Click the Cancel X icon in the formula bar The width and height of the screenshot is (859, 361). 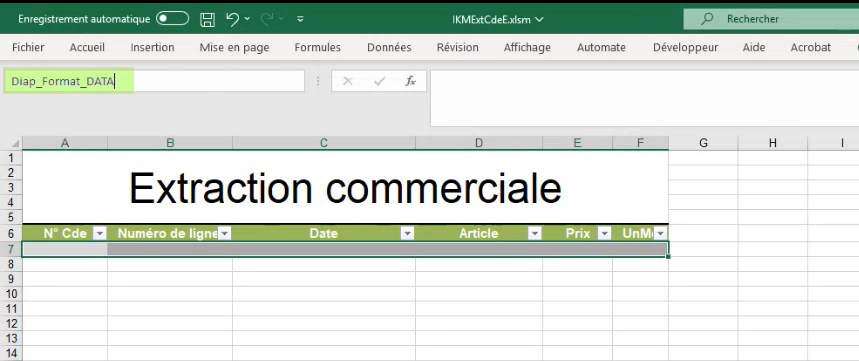pyautogui.click(x=347, y=81)
